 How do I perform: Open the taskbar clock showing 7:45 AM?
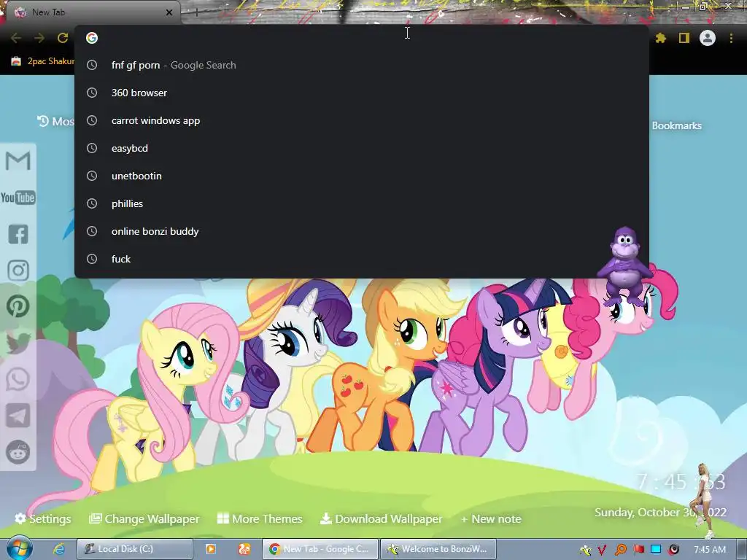click(710, 550)
